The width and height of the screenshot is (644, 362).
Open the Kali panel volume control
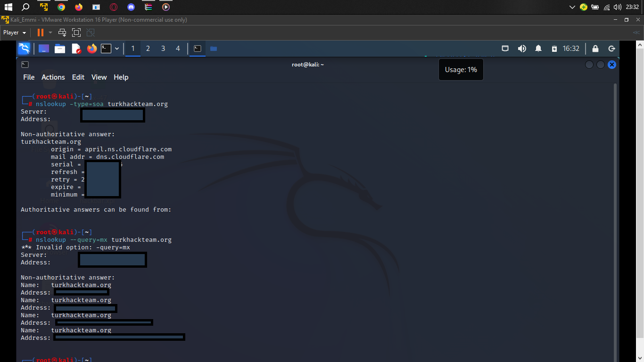tap(522, 49)
